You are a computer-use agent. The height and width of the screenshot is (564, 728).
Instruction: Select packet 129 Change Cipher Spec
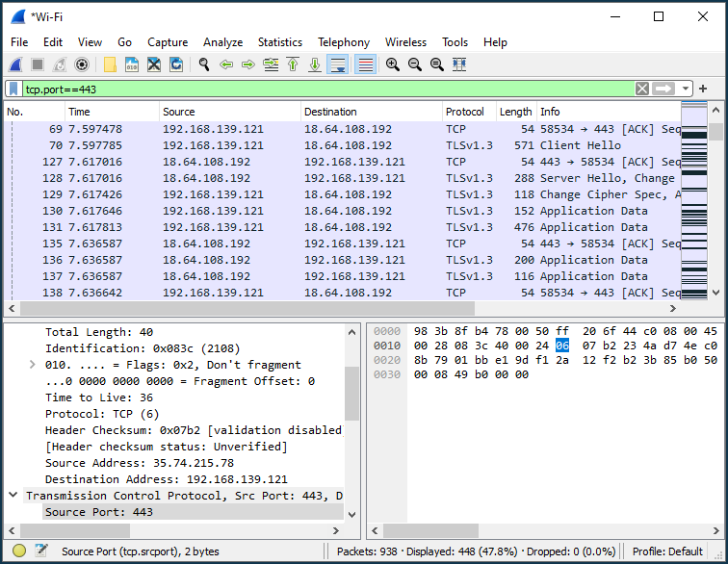(343, 194)
